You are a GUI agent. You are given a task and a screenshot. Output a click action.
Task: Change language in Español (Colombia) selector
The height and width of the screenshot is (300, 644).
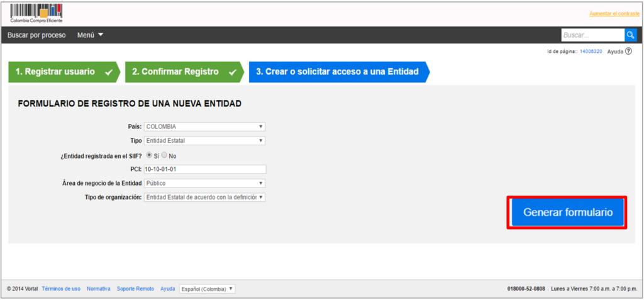pyautogui.click(x=207, y=289)
